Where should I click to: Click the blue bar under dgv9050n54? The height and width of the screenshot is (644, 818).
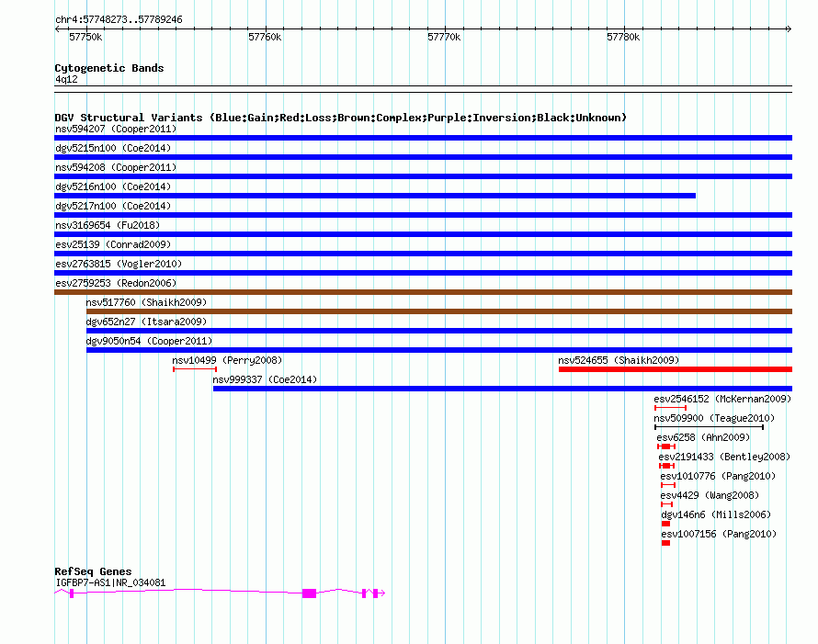pyautogui.click(x=439, y=350)
